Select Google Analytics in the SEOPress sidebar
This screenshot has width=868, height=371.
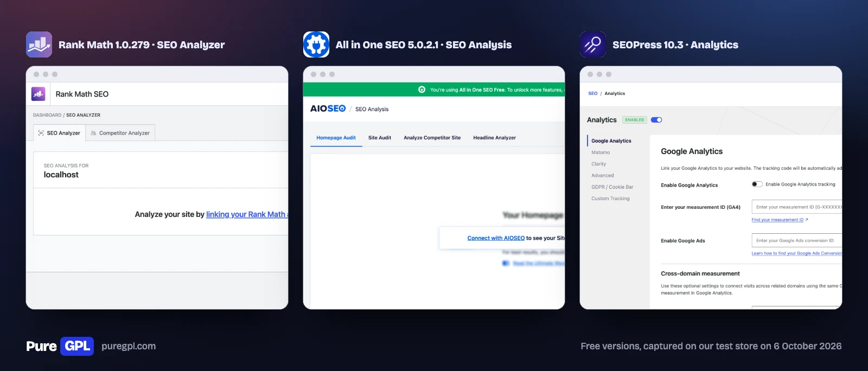(x=611, y=141)
